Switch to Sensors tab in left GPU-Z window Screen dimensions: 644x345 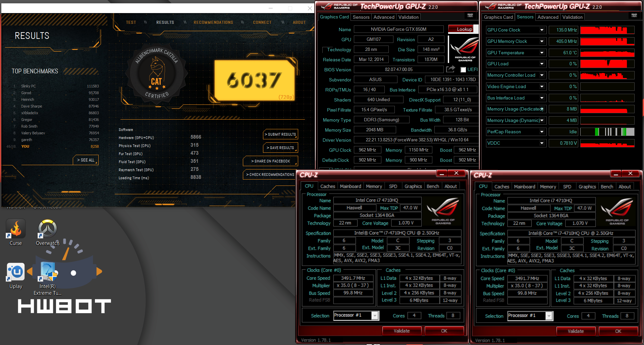[x=361, y=17]
